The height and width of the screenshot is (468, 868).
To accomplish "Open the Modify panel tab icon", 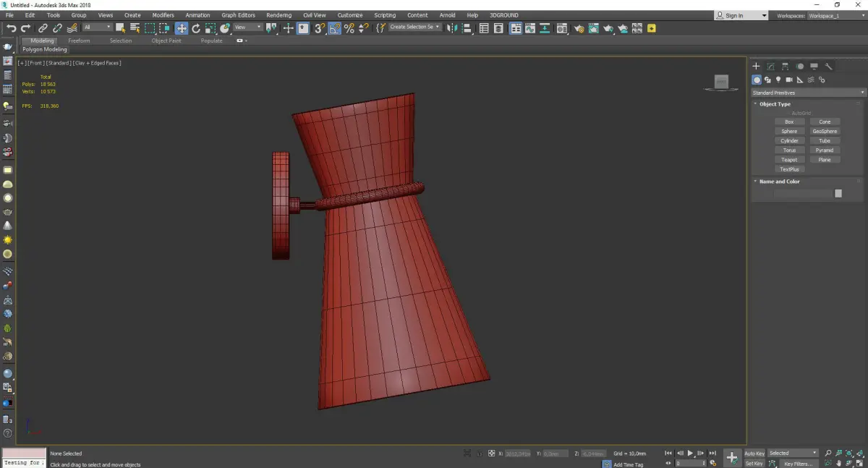I will click(x=771, y=67).
